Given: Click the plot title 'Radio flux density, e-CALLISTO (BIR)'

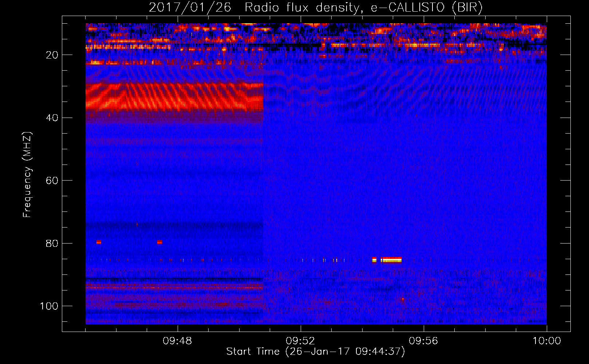Looking at the screenshot, I should coord(363,8).
